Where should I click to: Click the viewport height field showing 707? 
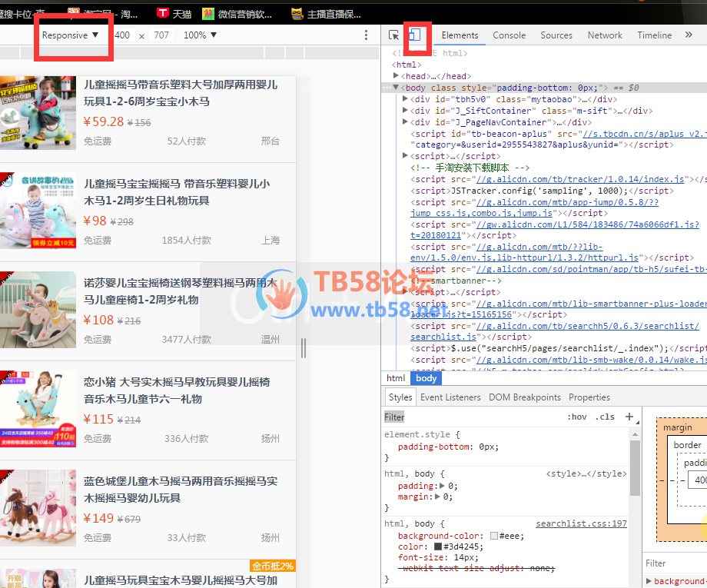pyautogui.click(x=161, y=35)
